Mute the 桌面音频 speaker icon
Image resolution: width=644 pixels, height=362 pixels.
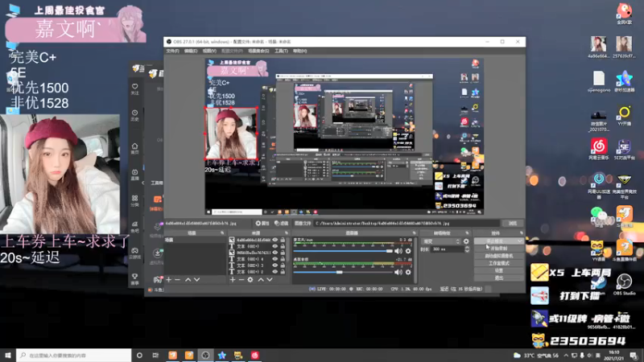398,272
